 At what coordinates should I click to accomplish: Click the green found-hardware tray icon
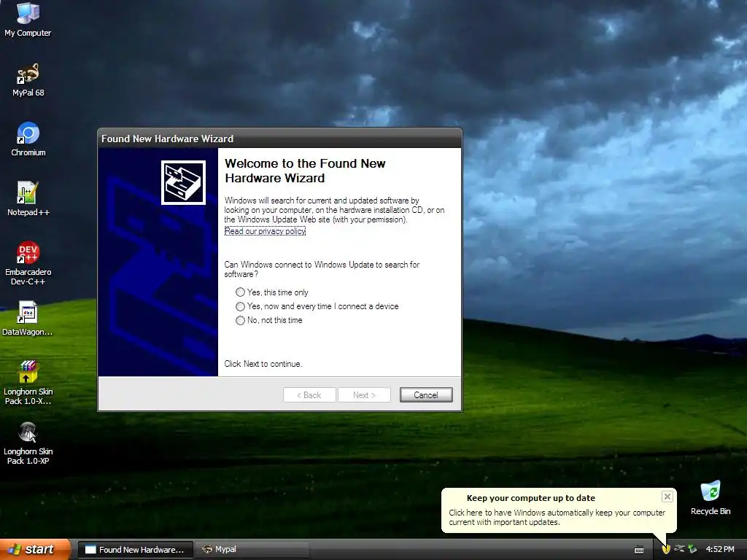(x=692, y=549)
